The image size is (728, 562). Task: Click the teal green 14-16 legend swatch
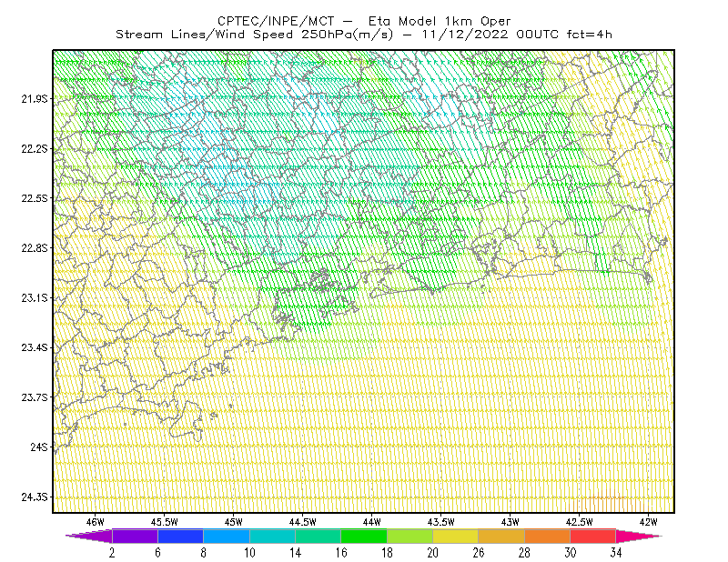pos(318,536)
